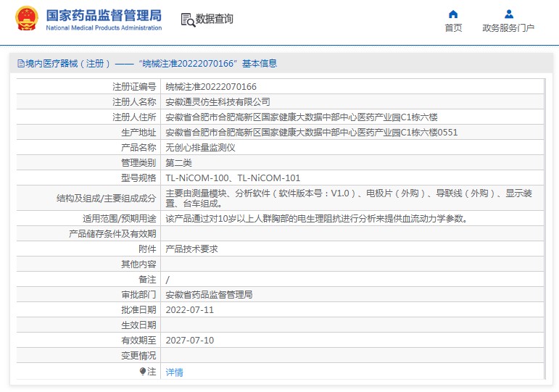Screen dimensions: 559x392
Task: Click the National Medical Products Administration subtitle
Action: point(104,28)
